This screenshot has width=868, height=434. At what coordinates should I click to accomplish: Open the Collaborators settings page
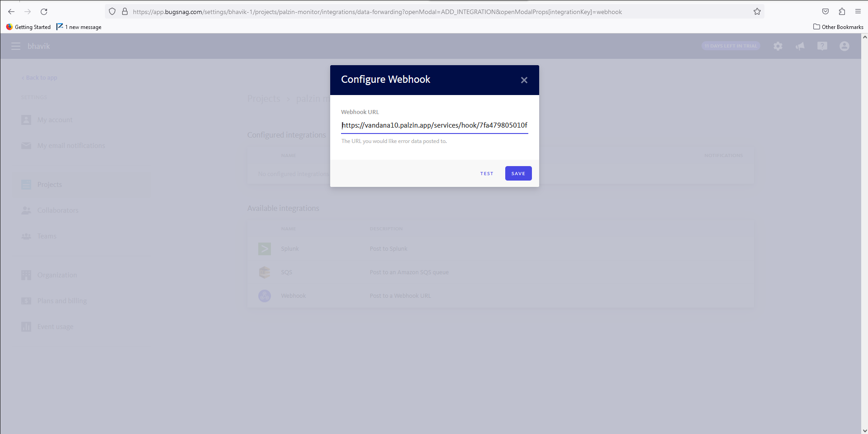point(57,210)
